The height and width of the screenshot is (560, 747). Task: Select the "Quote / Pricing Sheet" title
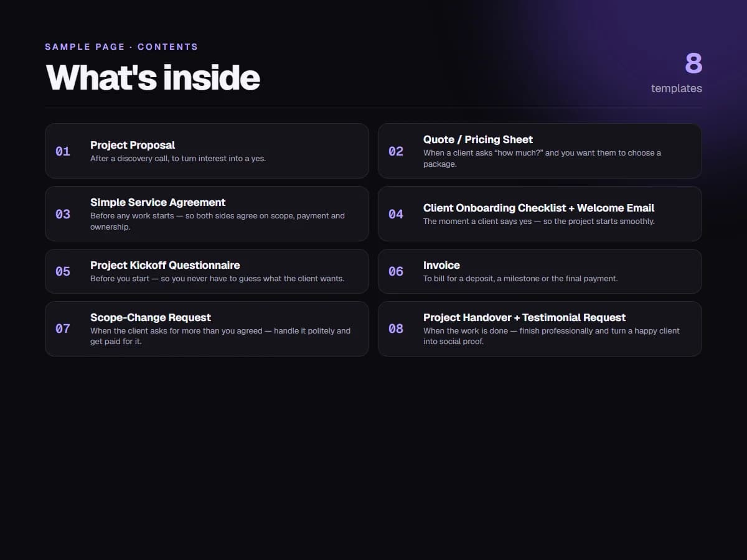pos(478,139)
